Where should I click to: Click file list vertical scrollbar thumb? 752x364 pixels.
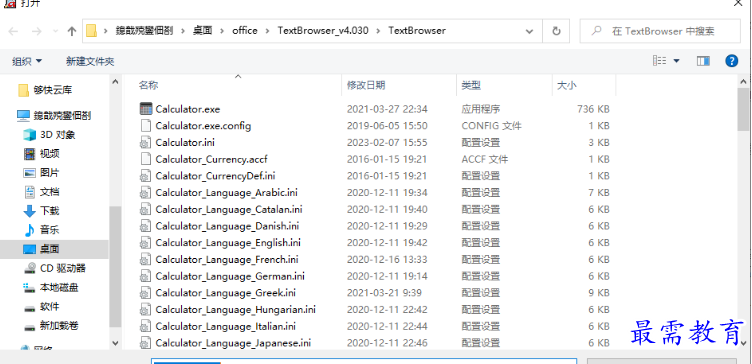pyautogui.click(x=743, y=109)
